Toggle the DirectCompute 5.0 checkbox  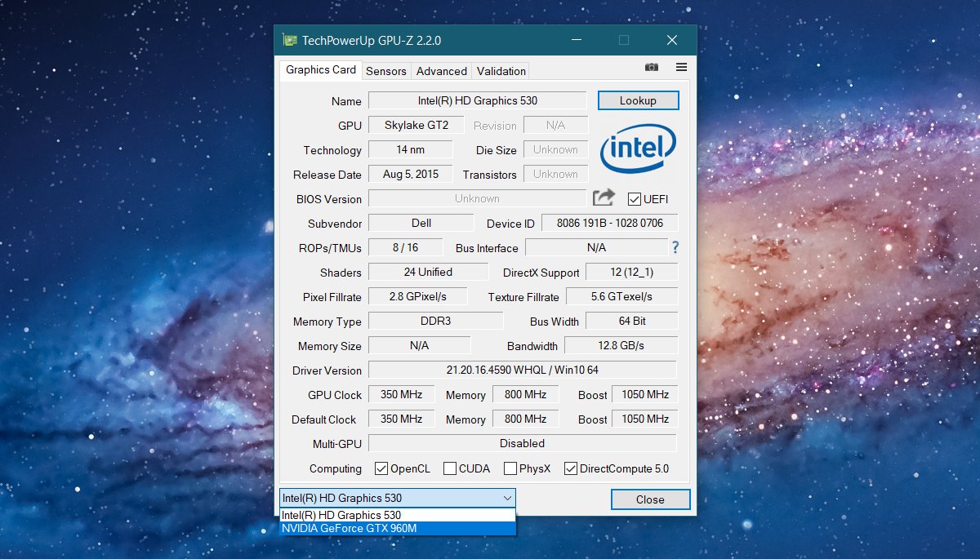point(571,468)
